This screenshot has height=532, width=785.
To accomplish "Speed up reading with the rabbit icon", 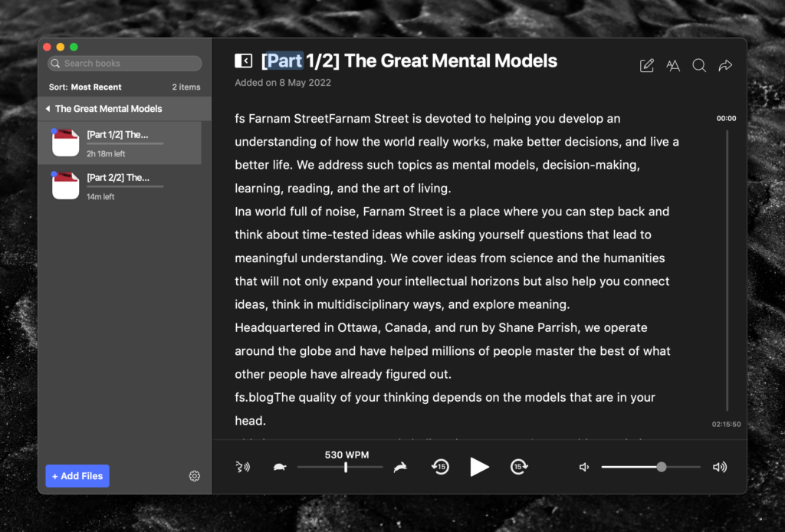I will (400, 467).
